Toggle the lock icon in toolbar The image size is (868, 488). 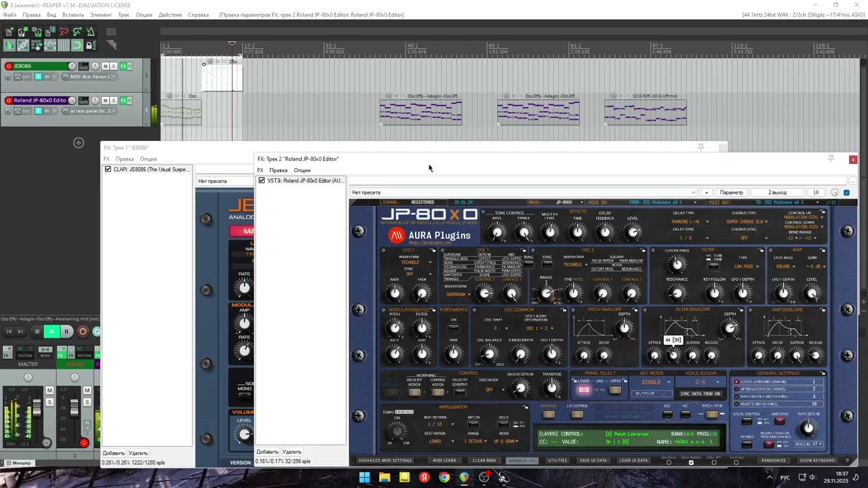pyautogui.click(x=91, y=45)
